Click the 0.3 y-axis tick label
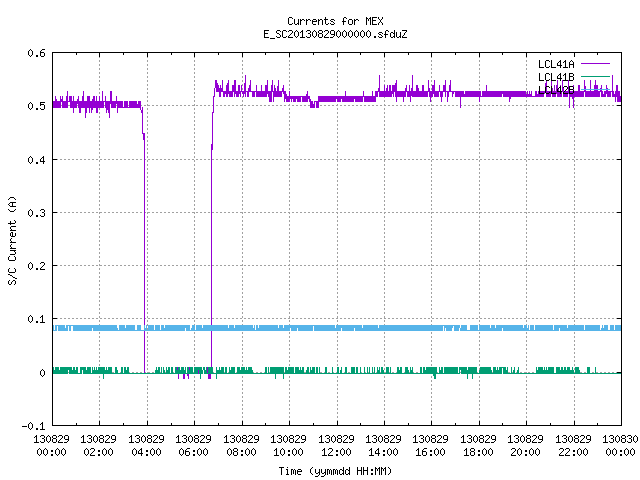Viewport: 640px width, 480px height. 36,213
